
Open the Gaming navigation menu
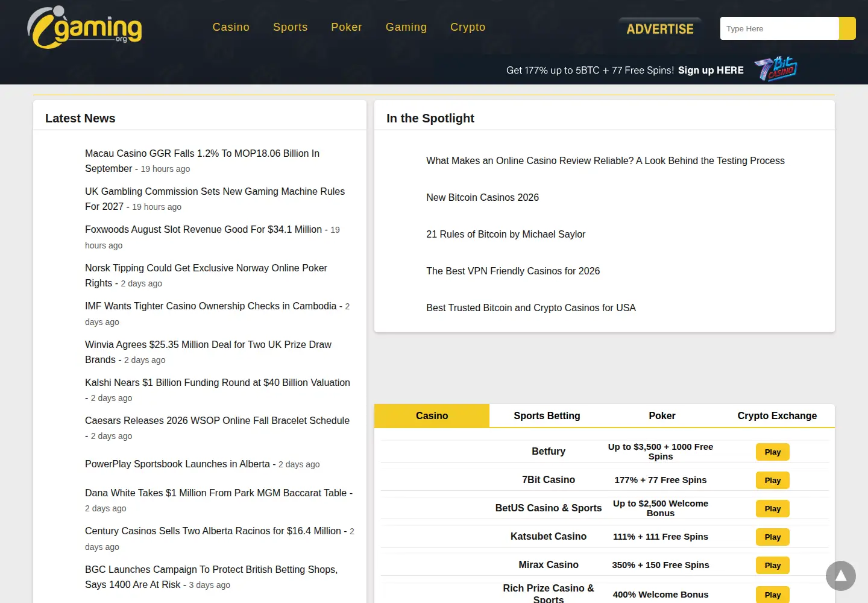[x=406, y=27]
